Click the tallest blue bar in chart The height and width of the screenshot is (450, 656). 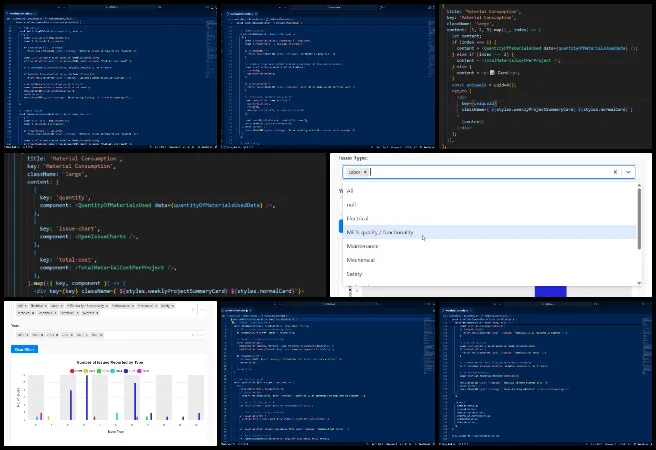[86, 397]
